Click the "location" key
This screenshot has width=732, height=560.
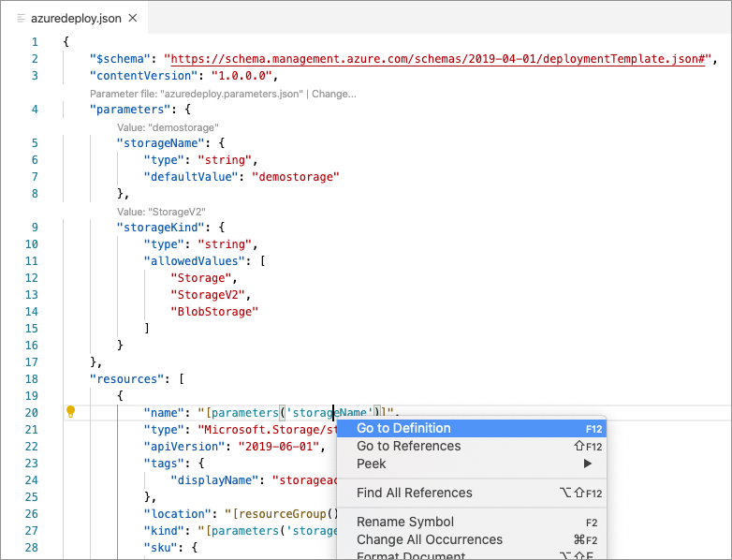178,514
